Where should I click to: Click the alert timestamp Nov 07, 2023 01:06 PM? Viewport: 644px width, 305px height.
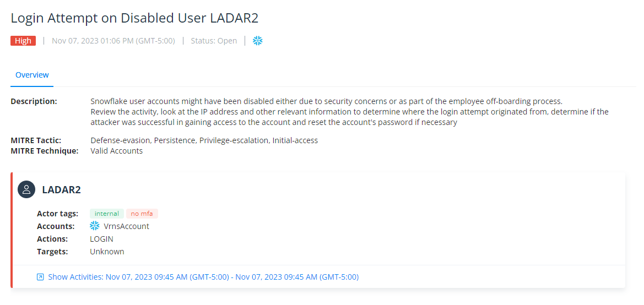click(113, 41)
